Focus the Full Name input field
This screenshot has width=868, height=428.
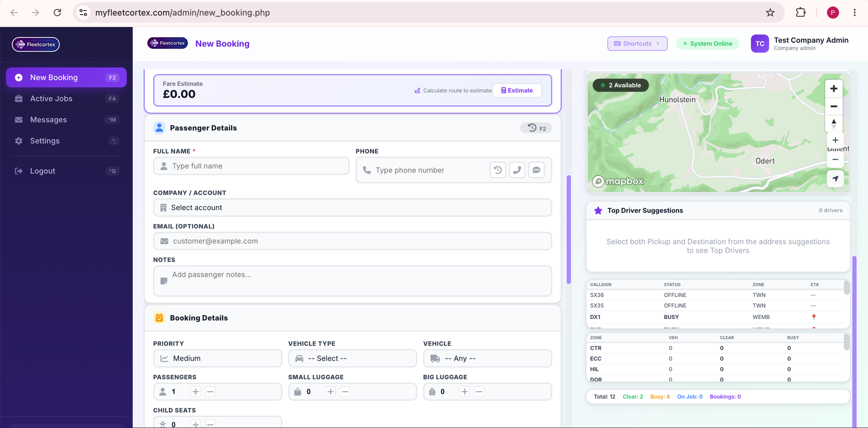251,166
